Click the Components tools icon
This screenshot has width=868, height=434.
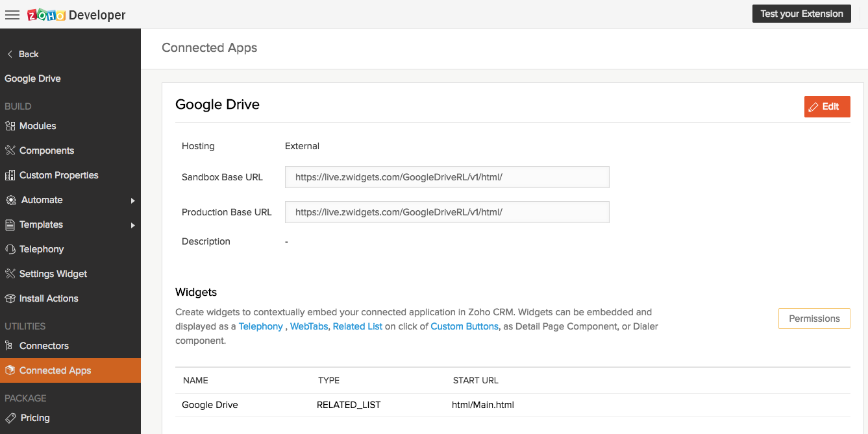[x=10, y=151]
